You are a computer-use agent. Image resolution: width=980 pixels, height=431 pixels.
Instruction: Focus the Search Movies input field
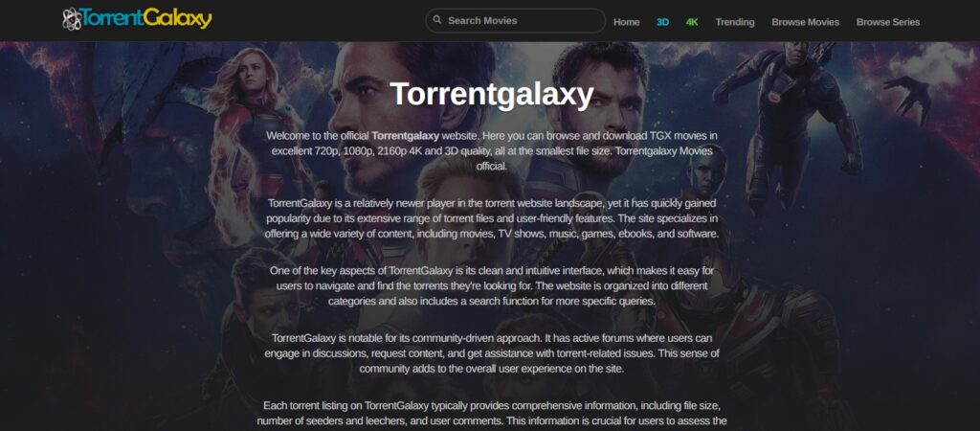coord(516,21)
